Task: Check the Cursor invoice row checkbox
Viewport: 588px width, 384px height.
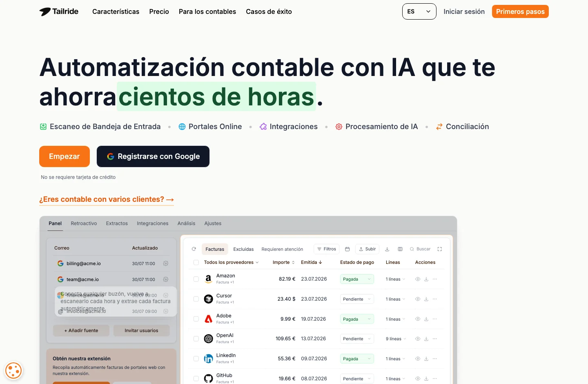Action: (x=196, y=299)
